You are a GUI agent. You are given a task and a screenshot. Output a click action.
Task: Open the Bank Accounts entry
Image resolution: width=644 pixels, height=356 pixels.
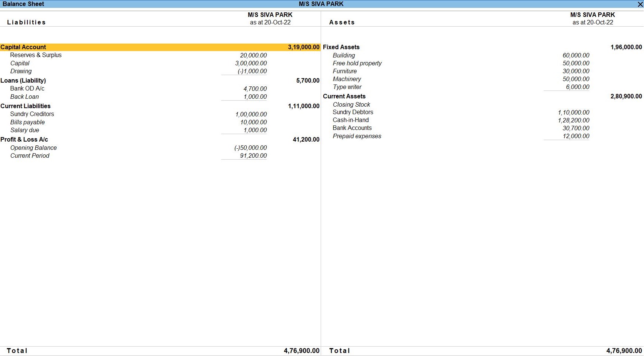352,128
